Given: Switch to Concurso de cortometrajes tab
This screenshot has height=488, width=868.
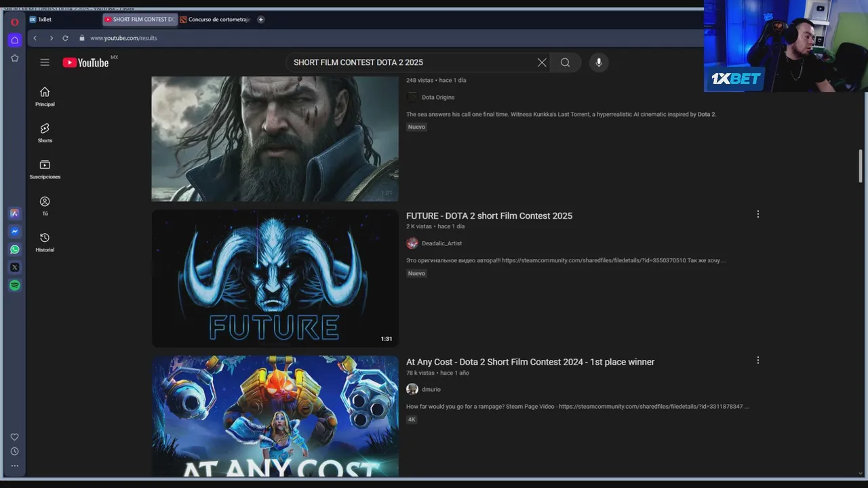Looking at the screenshot, I should (216, 20).
